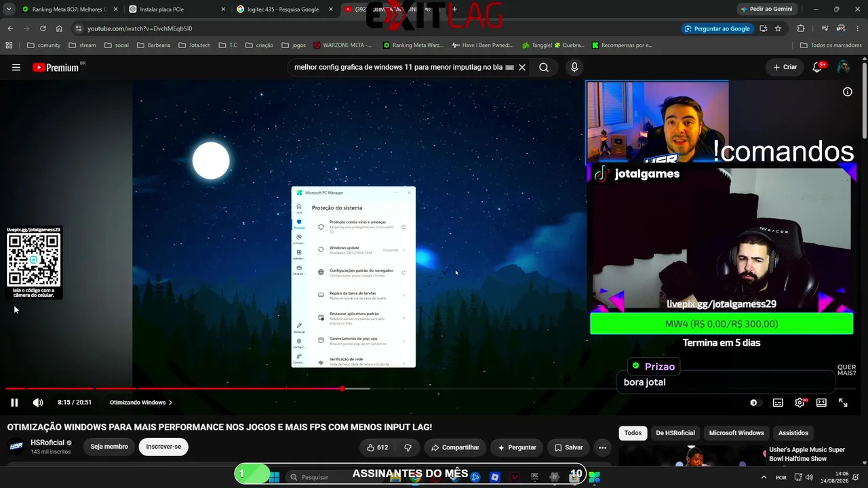Click the Perguntar button below the video

517,447
